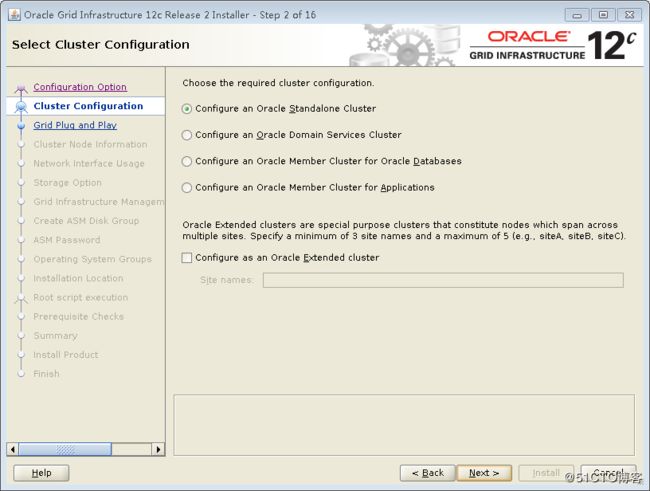
Task: Click the Root script execution step marker
Action: (21, 298)
